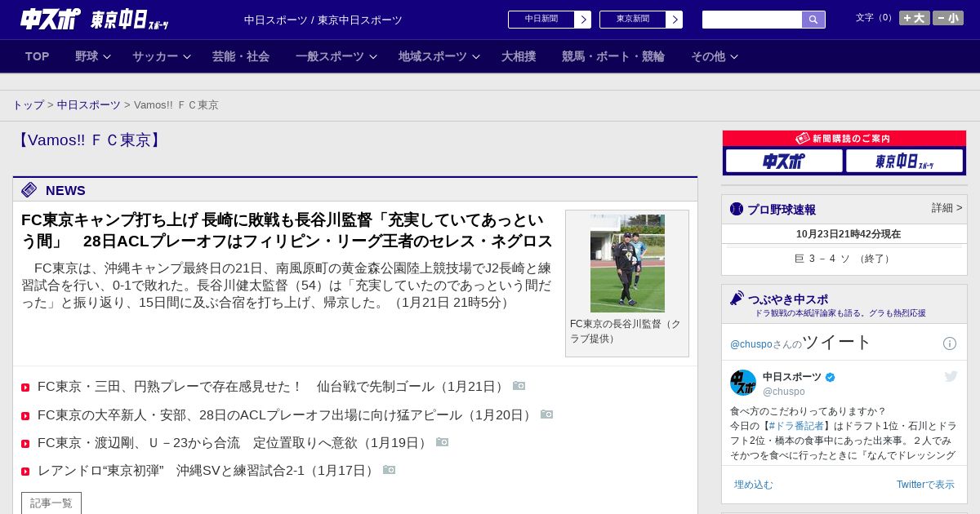Click camera icon next to 三田 article
980x514 pixels.
pos(519,386)
